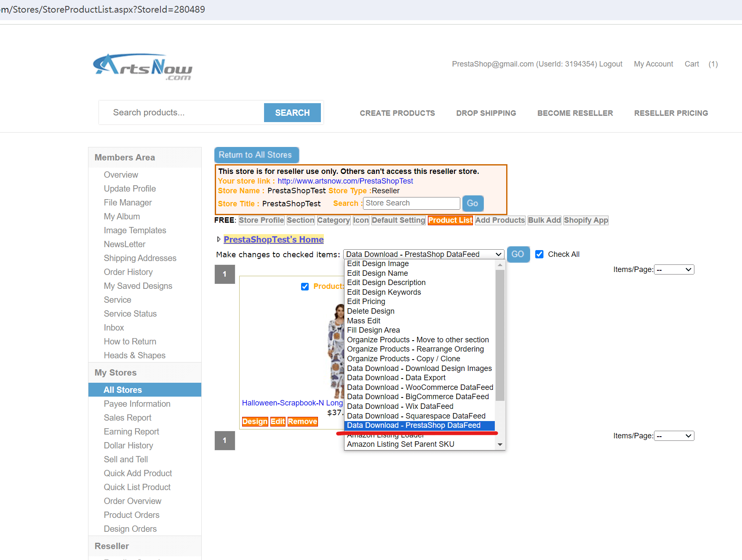Open RESELLER PRICING navigation link
This screenshot has height=560, width=742.
point(671,113)
